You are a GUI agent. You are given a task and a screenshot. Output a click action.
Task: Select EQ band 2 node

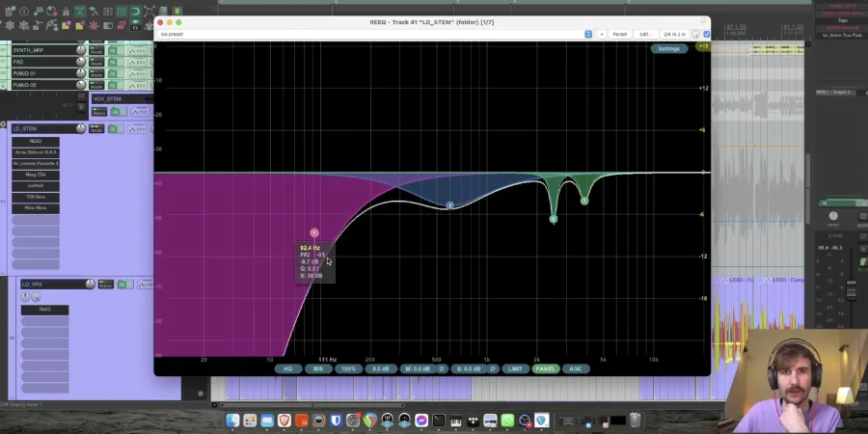(450, 205)
